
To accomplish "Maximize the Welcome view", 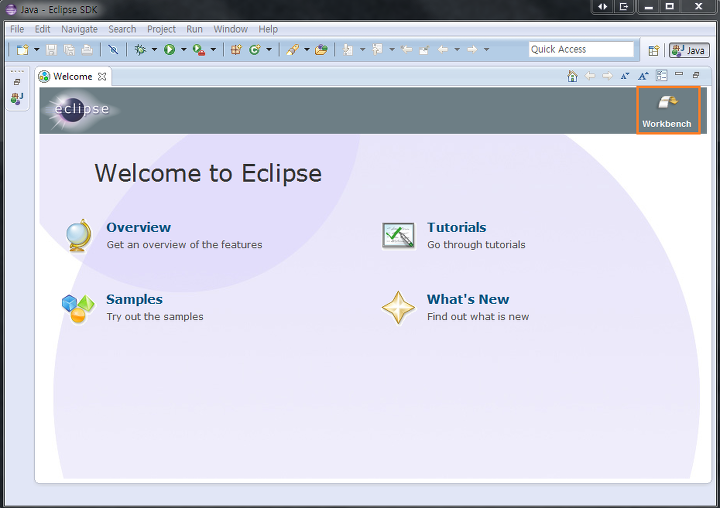I will 696,75.
